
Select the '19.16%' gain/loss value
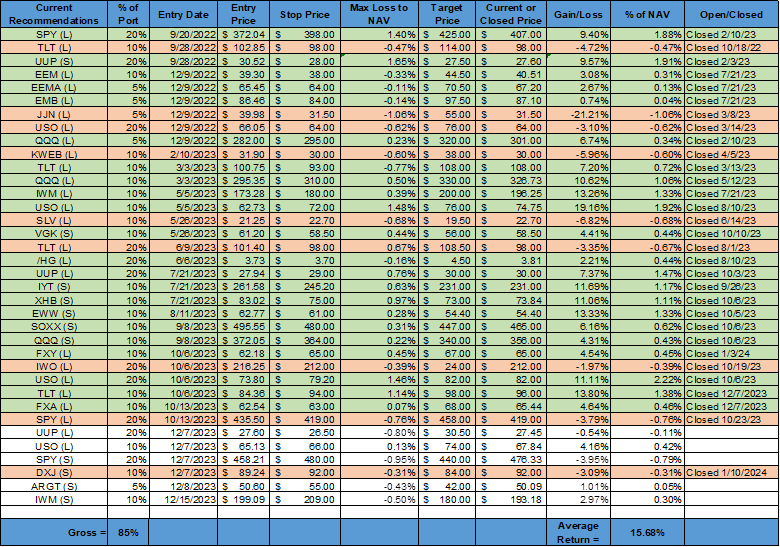click(578, 207)
